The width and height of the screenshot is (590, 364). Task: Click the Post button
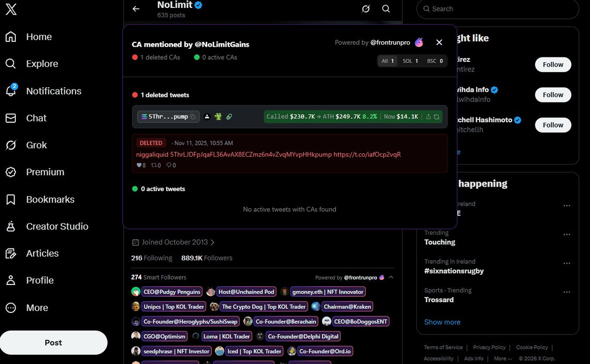54,342
